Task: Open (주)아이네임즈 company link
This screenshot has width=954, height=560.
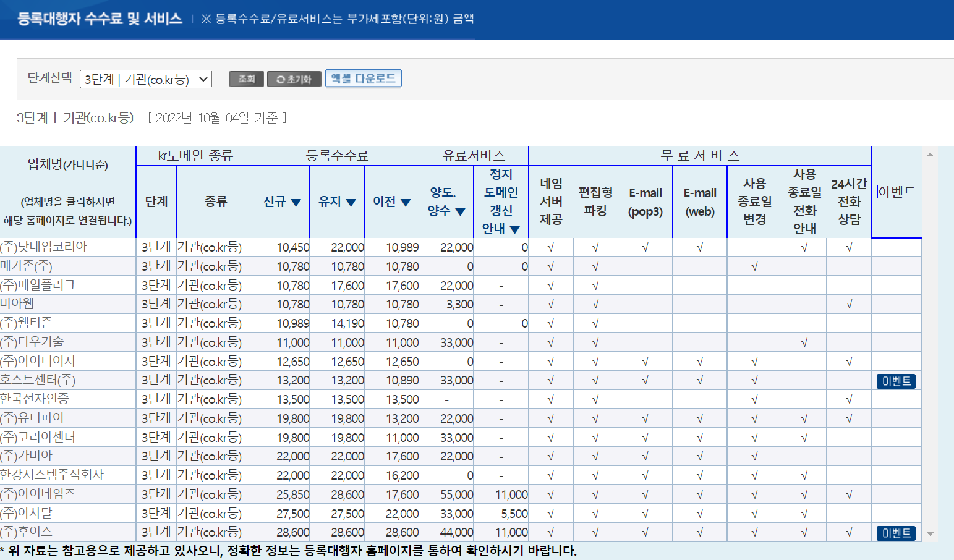Action: point(38,494)
